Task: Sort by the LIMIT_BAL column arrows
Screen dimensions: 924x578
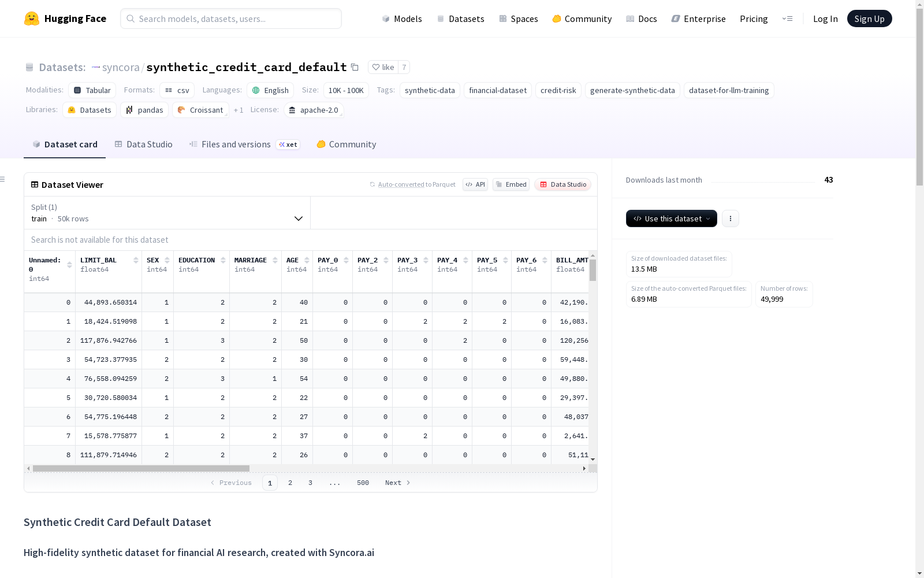Action: click(136, 260)
